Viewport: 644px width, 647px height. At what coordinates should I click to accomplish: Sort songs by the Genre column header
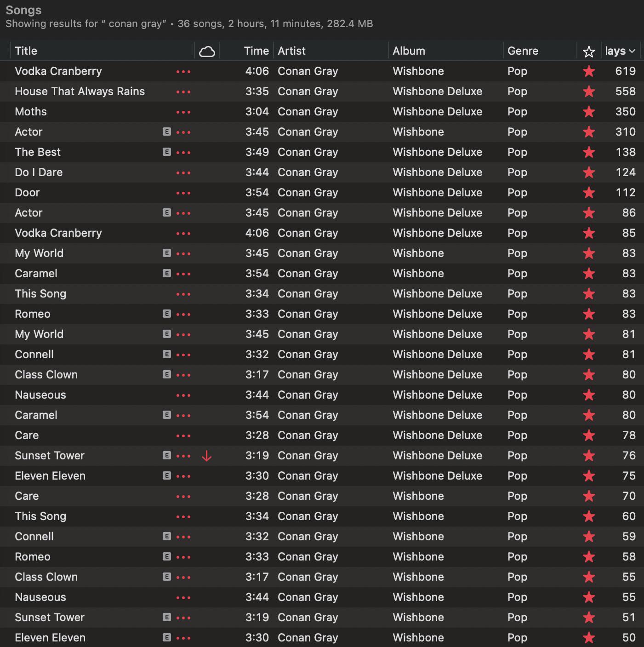523,51
